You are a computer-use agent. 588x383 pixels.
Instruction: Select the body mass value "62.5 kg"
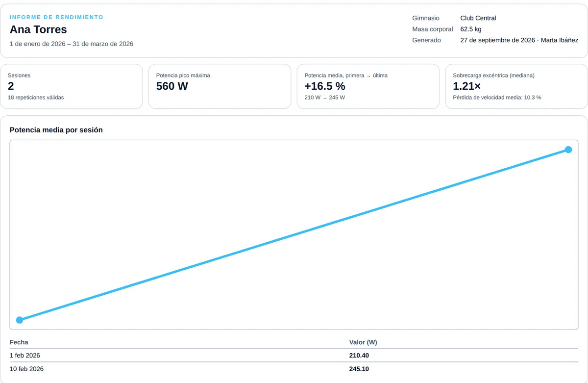pyautogui.click(x=471, y=29)
